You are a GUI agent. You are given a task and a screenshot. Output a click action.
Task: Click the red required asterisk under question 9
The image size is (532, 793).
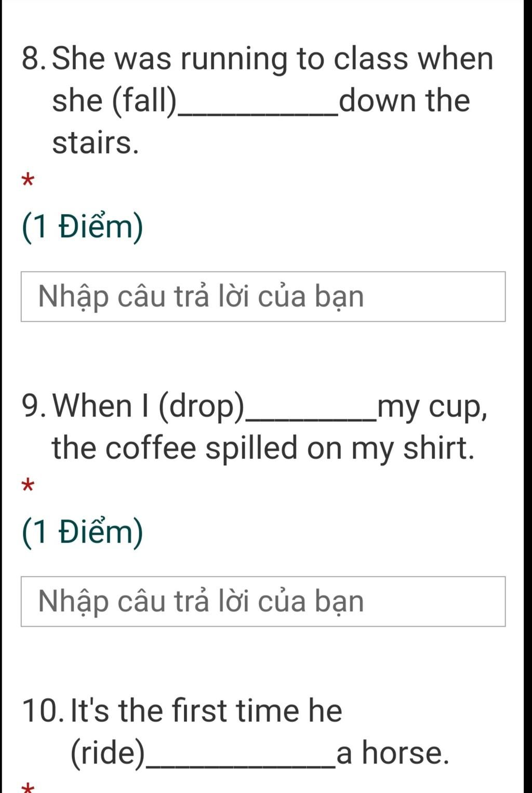click(28, 486)
